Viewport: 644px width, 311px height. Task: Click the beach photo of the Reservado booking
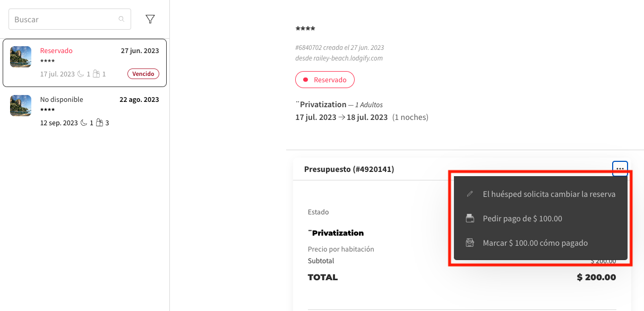[x=20, y=57]
